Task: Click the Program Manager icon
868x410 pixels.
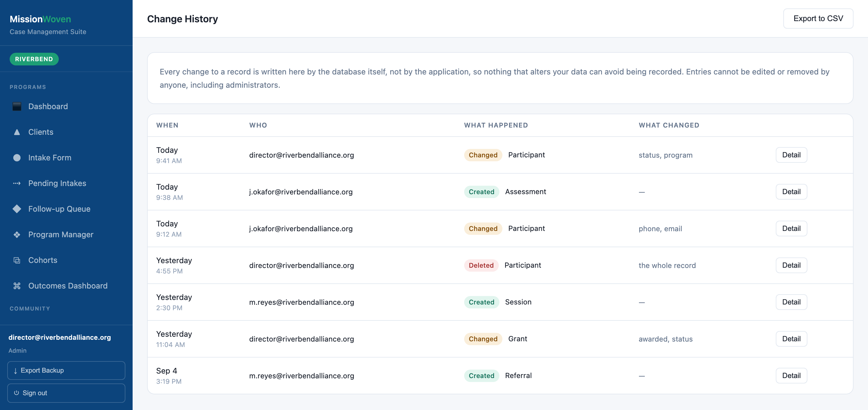Action: [x=17, y=235]
